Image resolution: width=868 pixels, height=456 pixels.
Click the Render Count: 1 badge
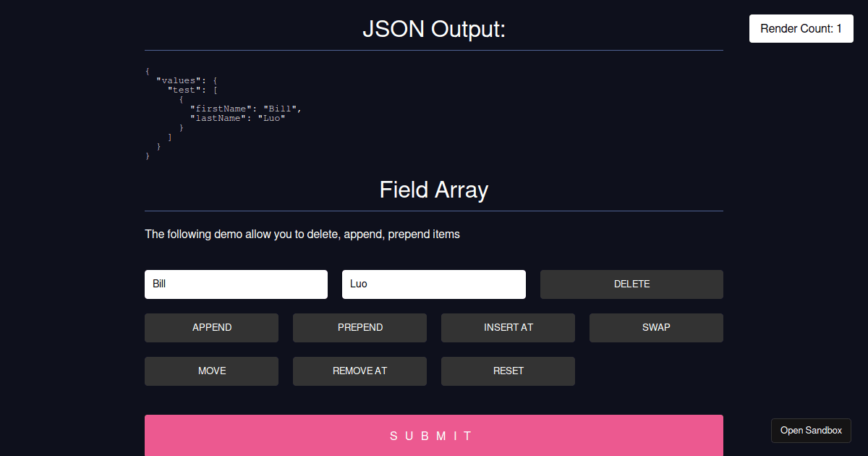(801, 29)
